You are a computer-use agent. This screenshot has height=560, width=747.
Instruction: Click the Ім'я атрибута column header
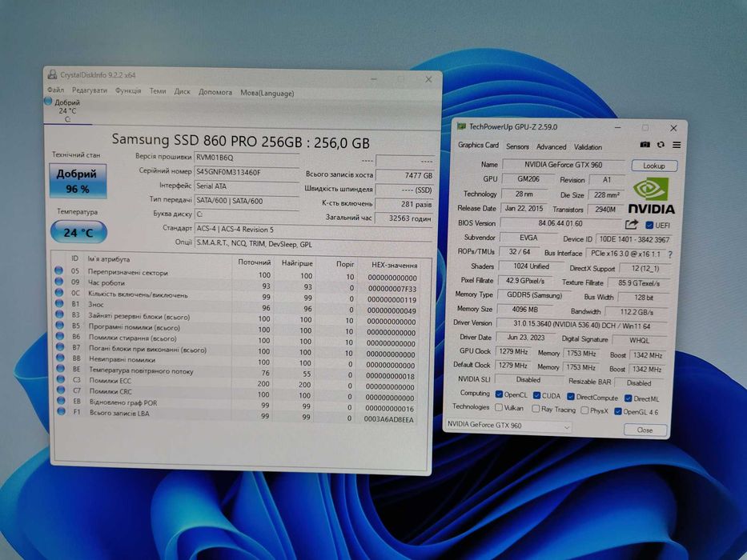[109, 259]
